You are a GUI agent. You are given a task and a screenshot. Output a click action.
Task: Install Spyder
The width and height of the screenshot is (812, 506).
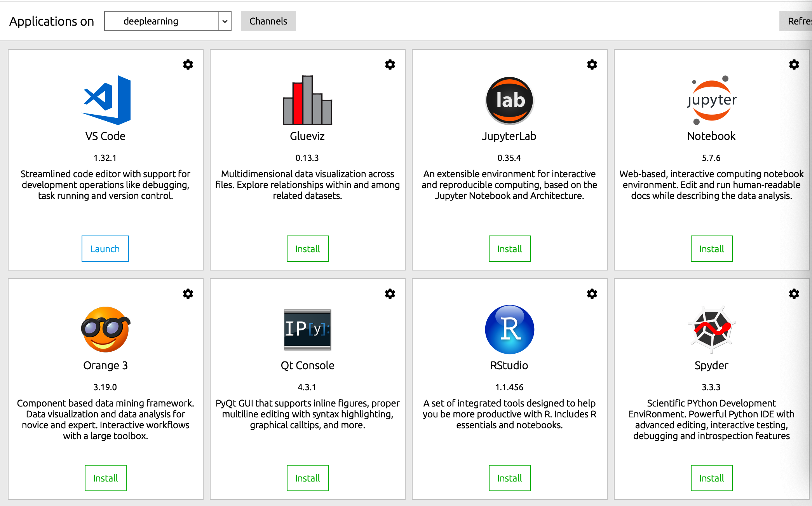tap(712, 478)
